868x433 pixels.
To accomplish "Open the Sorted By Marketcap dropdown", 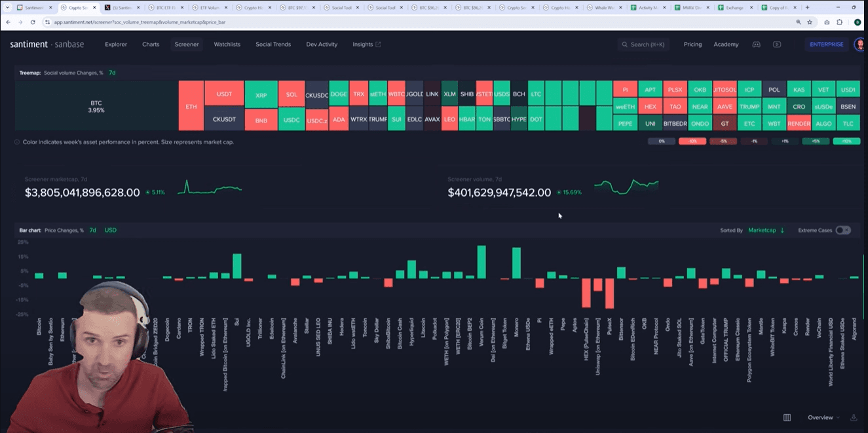I will [766, 231].
